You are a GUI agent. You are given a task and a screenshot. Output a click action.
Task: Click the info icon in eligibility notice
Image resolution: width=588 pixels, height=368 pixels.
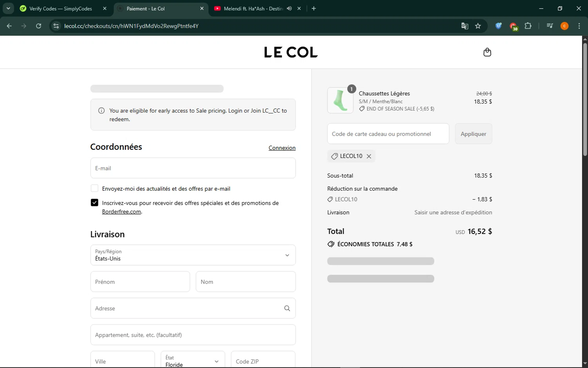(x=101, y=111)
